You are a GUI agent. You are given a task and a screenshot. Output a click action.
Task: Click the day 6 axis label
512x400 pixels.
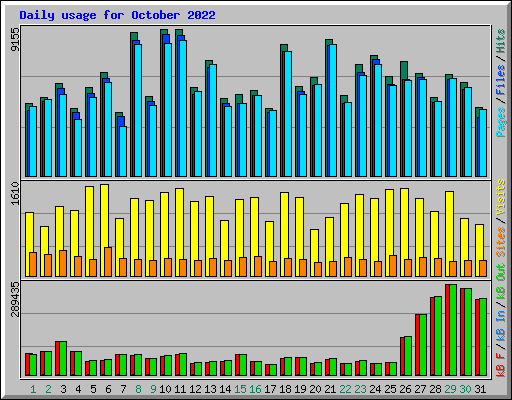pos(108,389)
